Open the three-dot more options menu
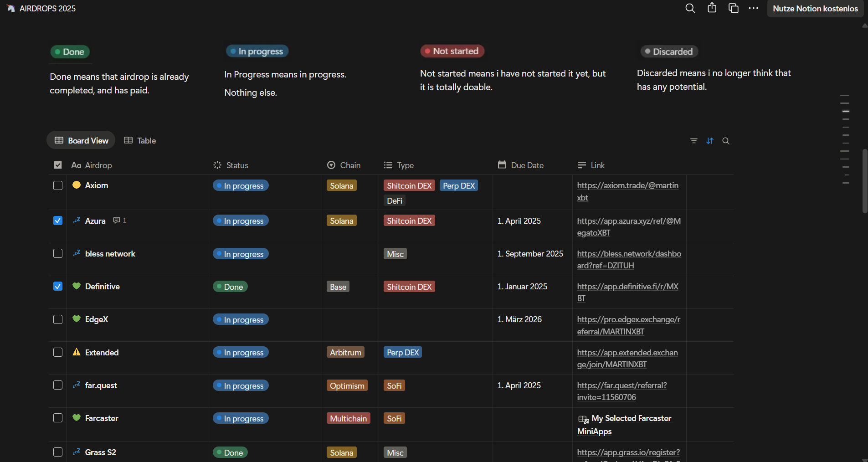This screenshot has height=462, width=868. (754, 8)
